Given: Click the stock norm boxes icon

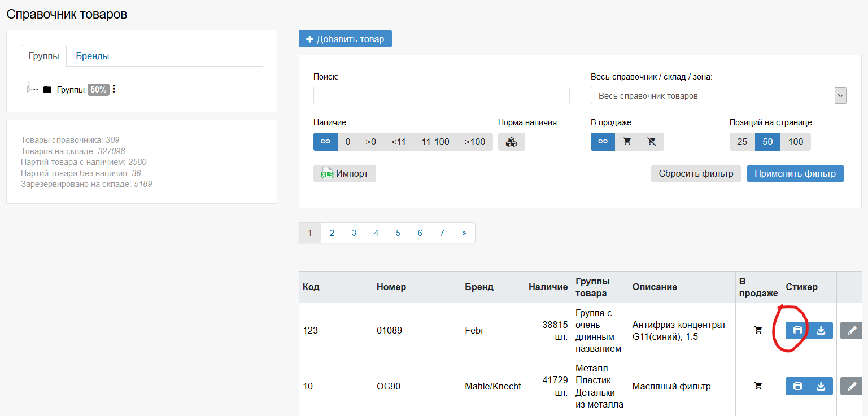Looking at the screenshot, I should pos(511,142).
